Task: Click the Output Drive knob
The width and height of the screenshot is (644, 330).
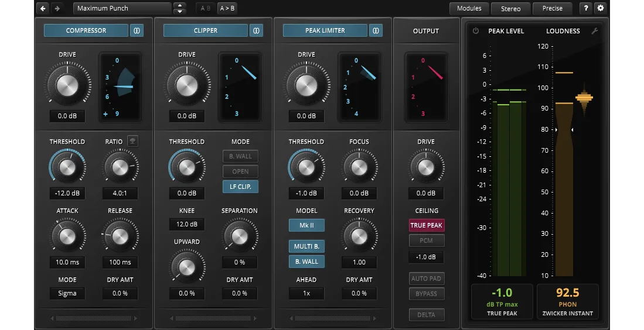Action: coord(426,167)
